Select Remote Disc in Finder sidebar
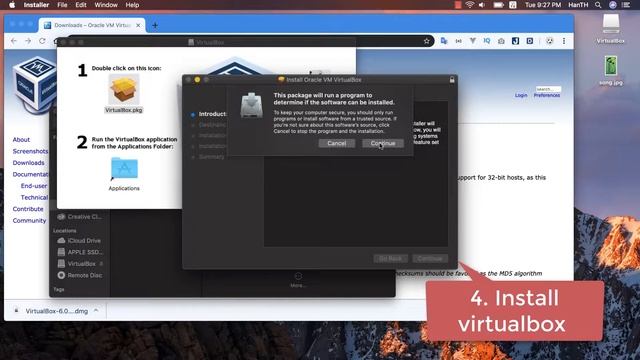 80,275
